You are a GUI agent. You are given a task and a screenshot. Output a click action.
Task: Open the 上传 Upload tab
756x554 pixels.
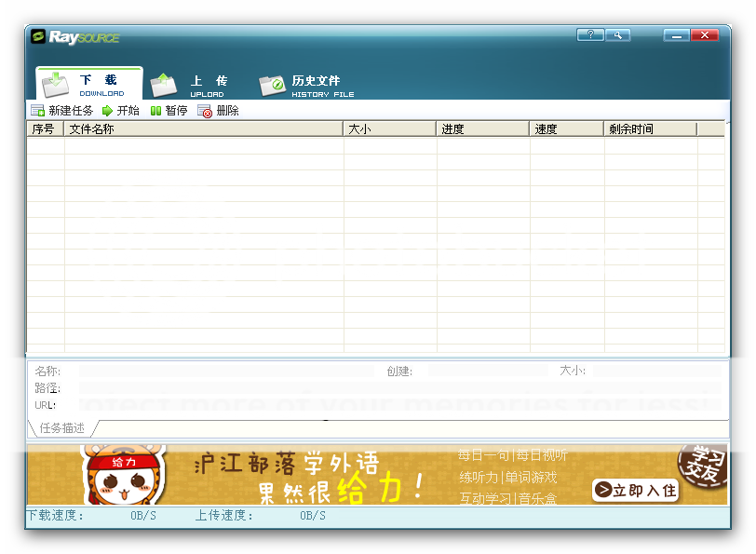191,85
